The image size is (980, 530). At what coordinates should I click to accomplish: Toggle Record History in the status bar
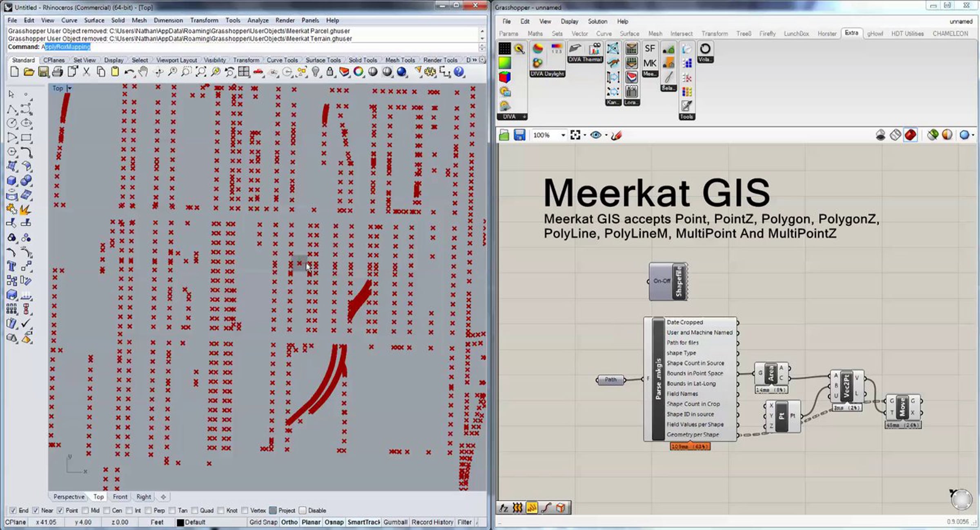pyautogui.click(x=432, y=522)
